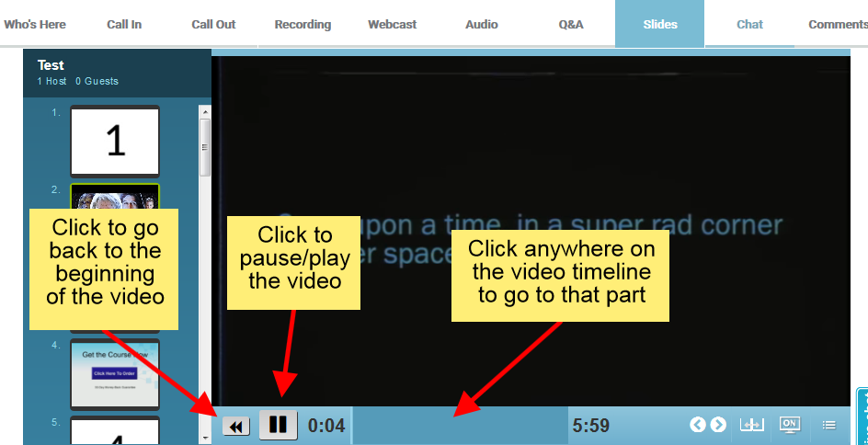Click slide list scrollbar up arrow
The image size is (868, 445).
tap(205, 111)
